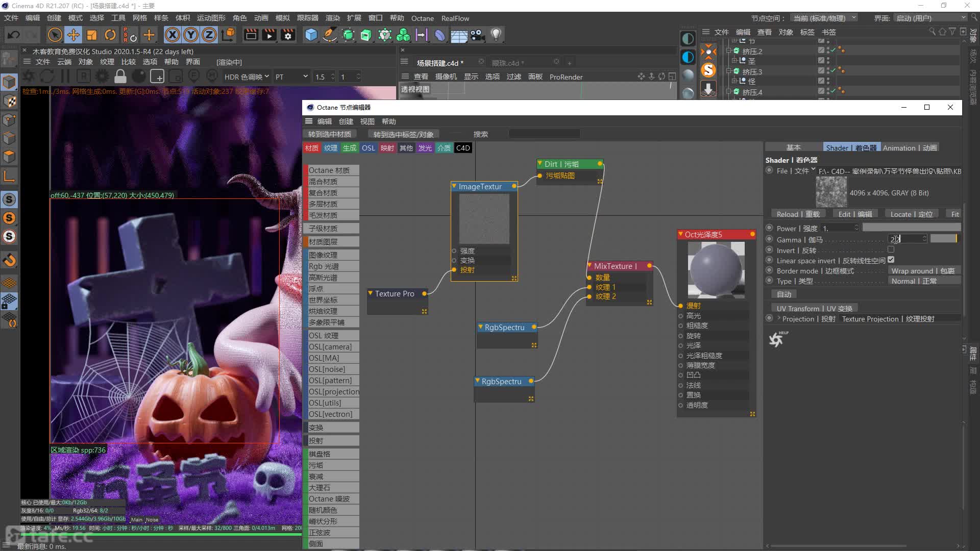Toggle the X axis lock
980x551 pixels.
pyautogui.click(x=173, y=35)
